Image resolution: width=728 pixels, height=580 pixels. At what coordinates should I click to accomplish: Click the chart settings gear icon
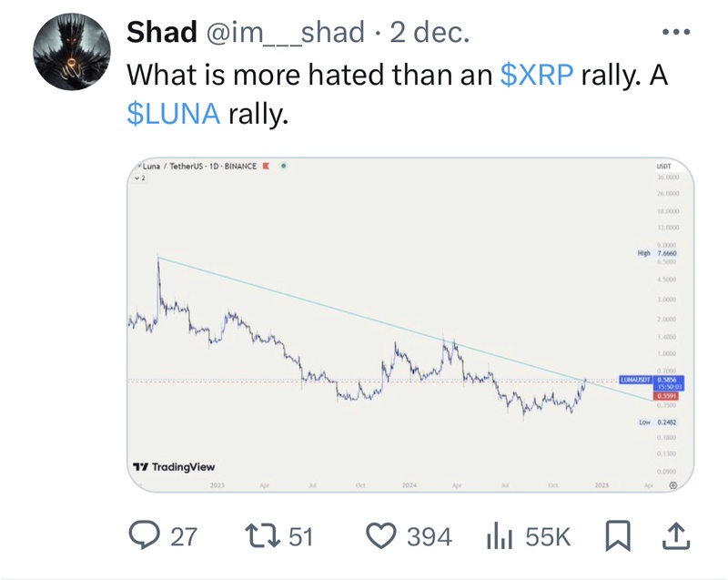(673, 487)
